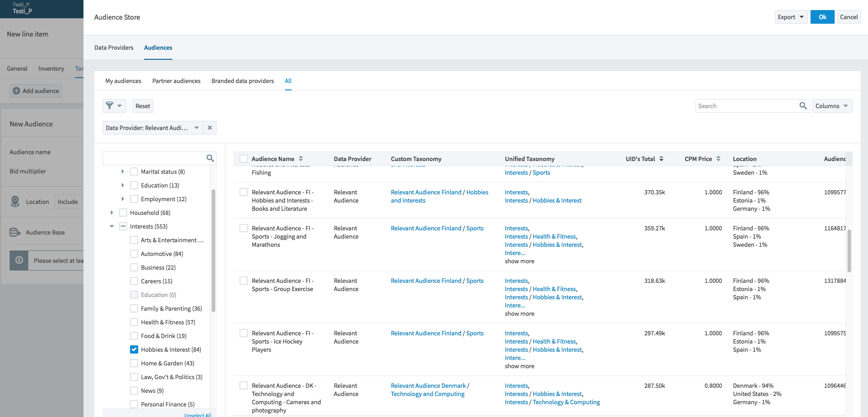Open the Branded data providers tab
Image resolution: width=868 pixels, height=417 pixels.
[243, 81]
